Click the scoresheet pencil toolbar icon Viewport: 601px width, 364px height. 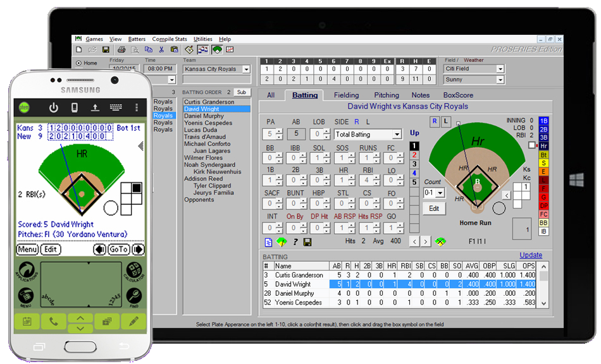tap(189, 49)
